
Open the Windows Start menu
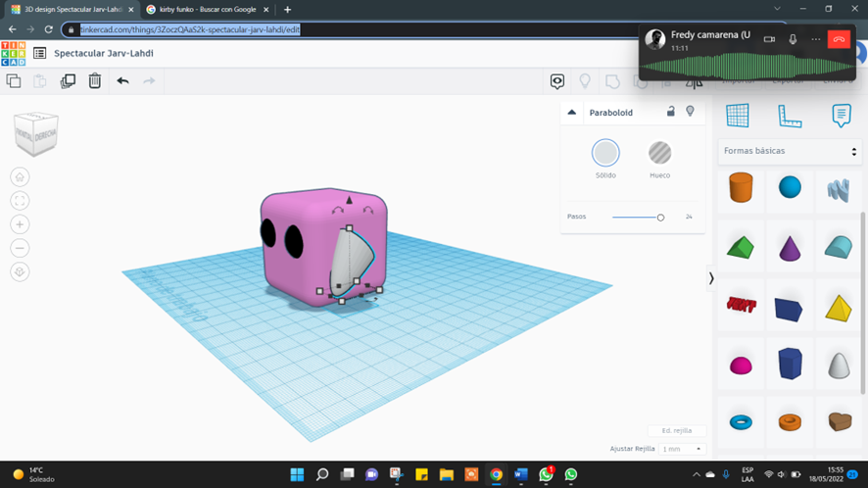297,474
